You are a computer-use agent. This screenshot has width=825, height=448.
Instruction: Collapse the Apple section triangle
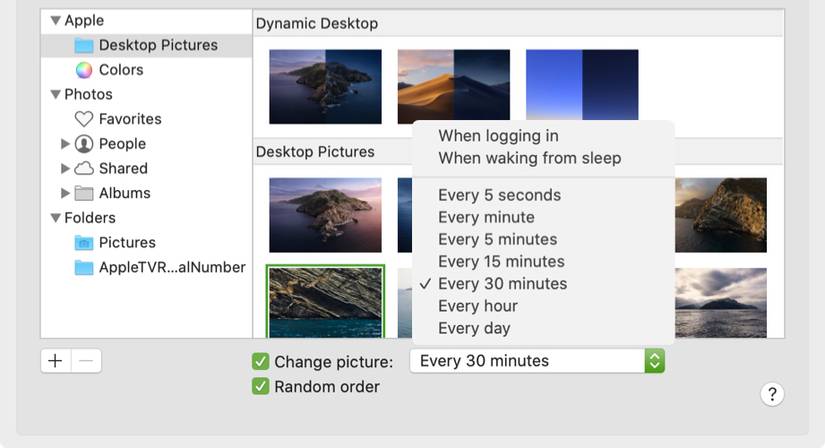(x=55, y=21)
